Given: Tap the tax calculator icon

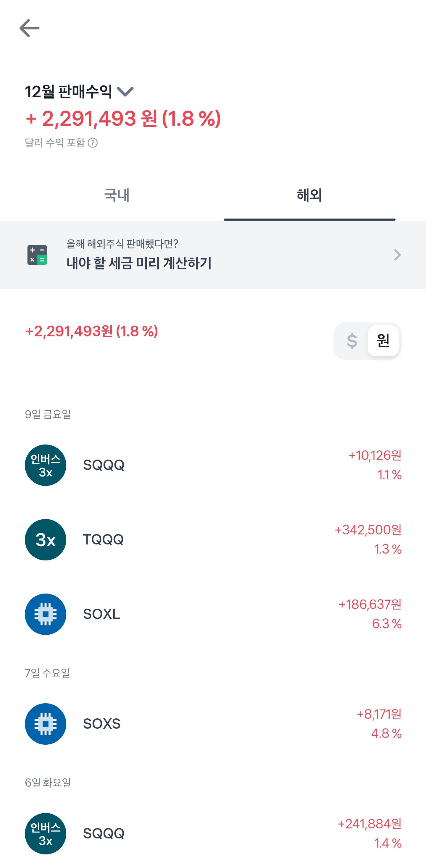Looking at the screenshot, I should 37,255.
